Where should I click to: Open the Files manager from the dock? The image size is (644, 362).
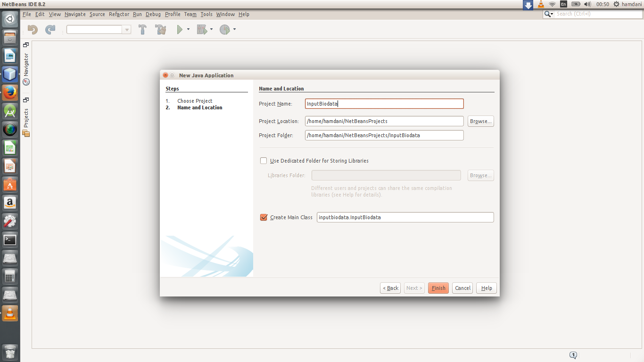click(x=10, y=38)
